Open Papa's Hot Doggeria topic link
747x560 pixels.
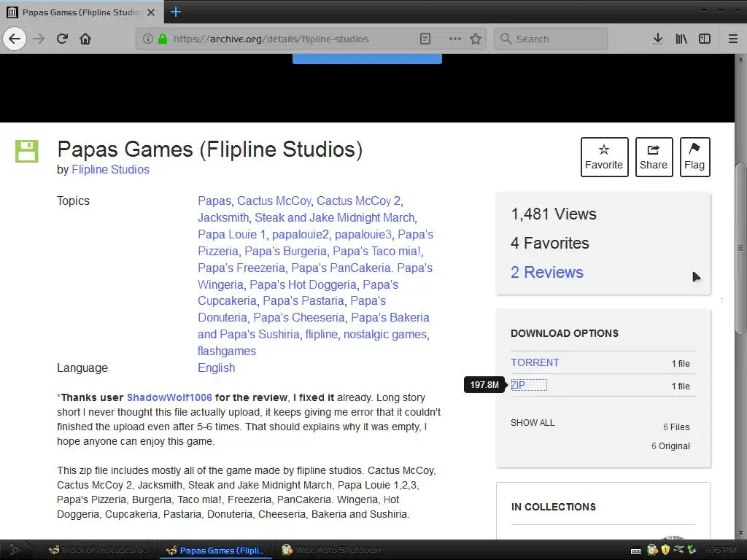303,285
